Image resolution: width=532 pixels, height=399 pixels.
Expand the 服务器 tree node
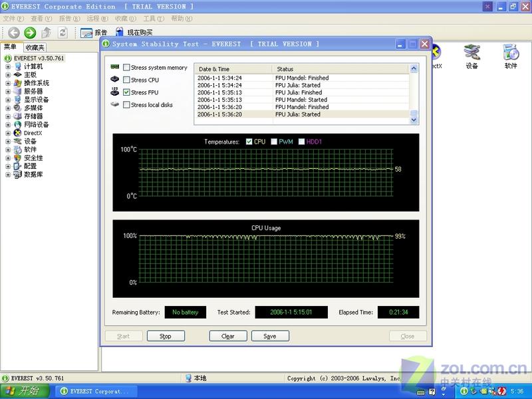pos(8,91)
